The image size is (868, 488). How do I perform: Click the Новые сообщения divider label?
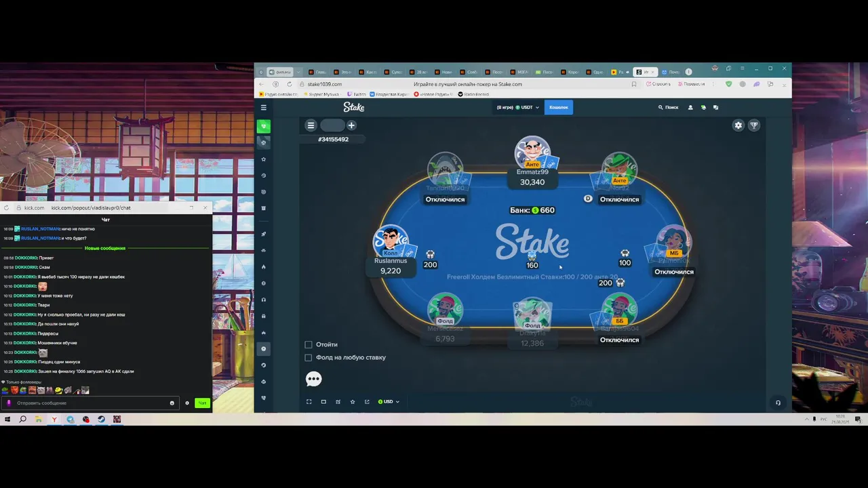[x=105, y=248]
